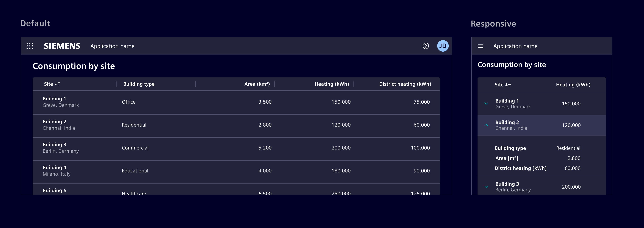
Task: Sort by the District heating (kWh) column header
Action: coord(405,84)
